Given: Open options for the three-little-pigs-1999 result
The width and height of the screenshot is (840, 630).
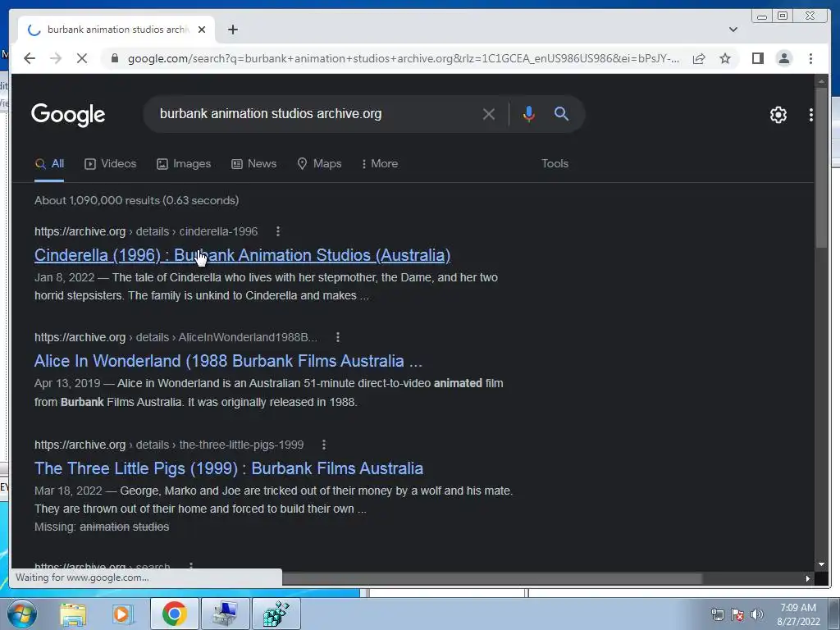Looking at the screenshot, I should pos(323,445).
